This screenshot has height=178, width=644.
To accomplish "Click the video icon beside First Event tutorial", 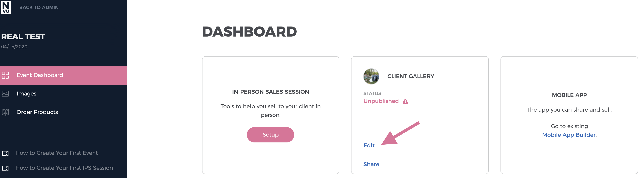I will click(5, 153).
